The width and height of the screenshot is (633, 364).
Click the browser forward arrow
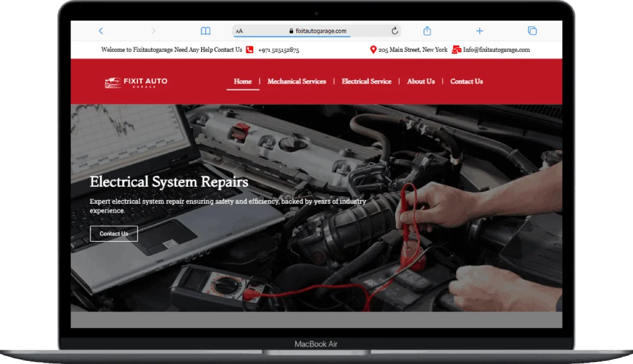point(153,31)
